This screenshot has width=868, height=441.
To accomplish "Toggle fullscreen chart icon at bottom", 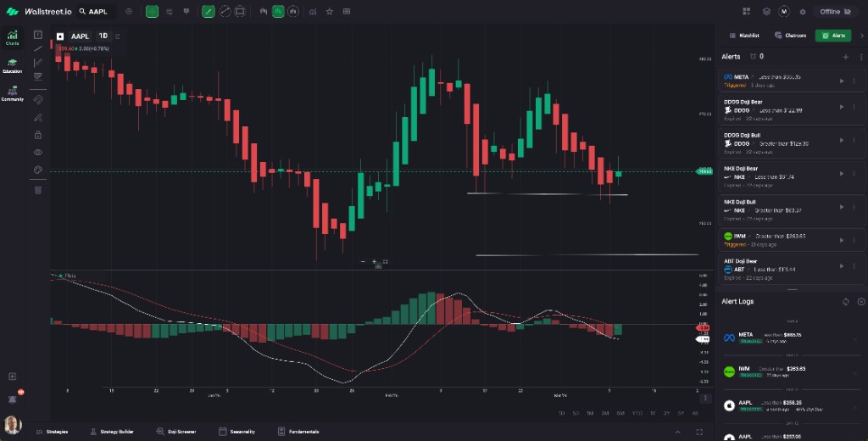I will [699, 433].
